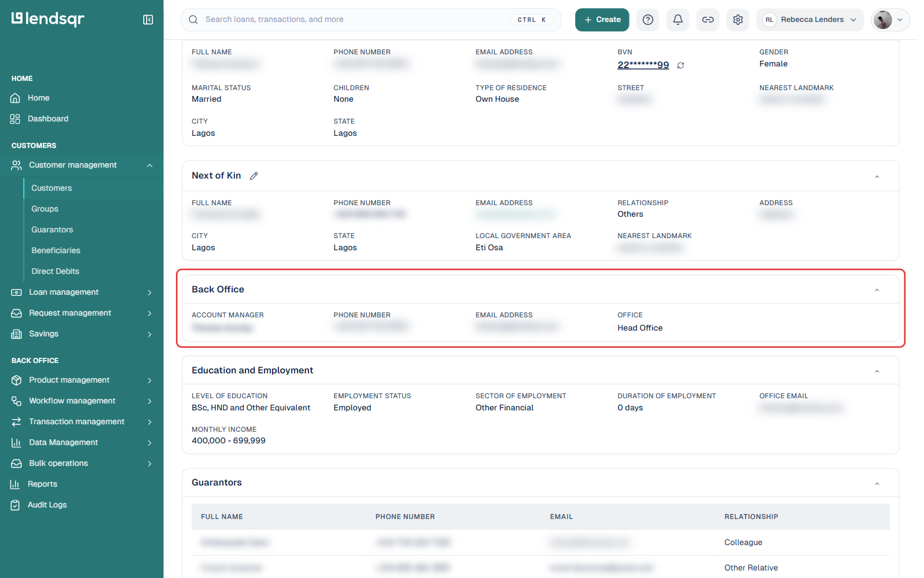924x578 pixels.
Task: Click the Savings icon
Action: pyautogui.click(x=16, y=334)
